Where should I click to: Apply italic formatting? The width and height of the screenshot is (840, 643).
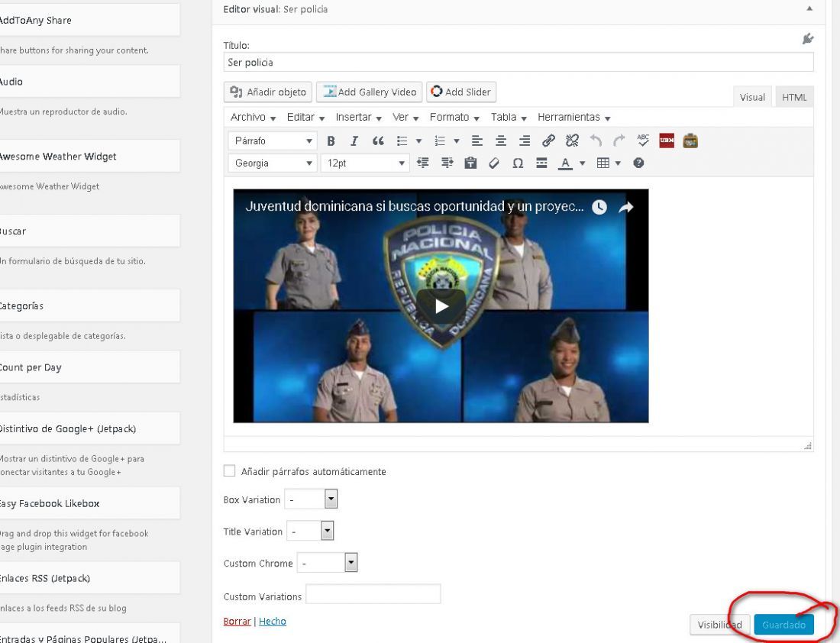click(x=354, y=141)
